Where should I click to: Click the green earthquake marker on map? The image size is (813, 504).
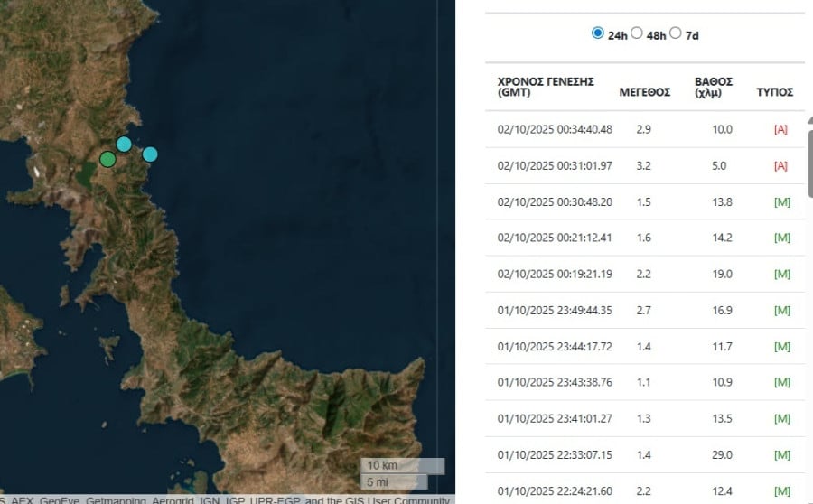point(107,159)
